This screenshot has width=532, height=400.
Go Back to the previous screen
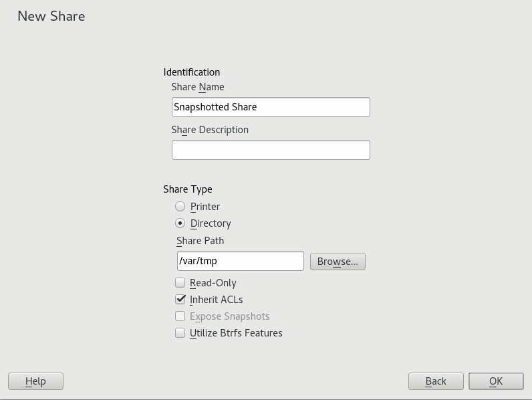(436, 381)
